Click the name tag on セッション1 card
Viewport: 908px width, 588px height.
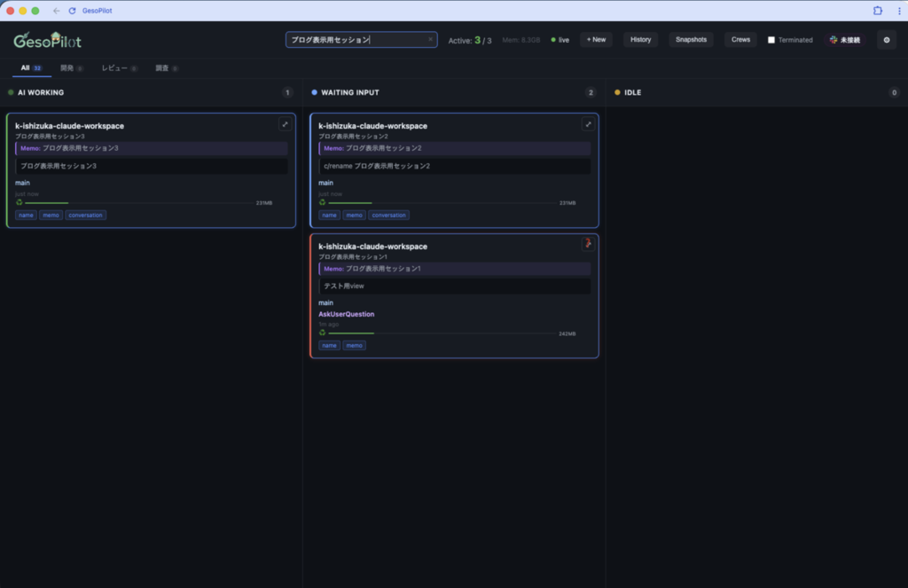[330, 345]
